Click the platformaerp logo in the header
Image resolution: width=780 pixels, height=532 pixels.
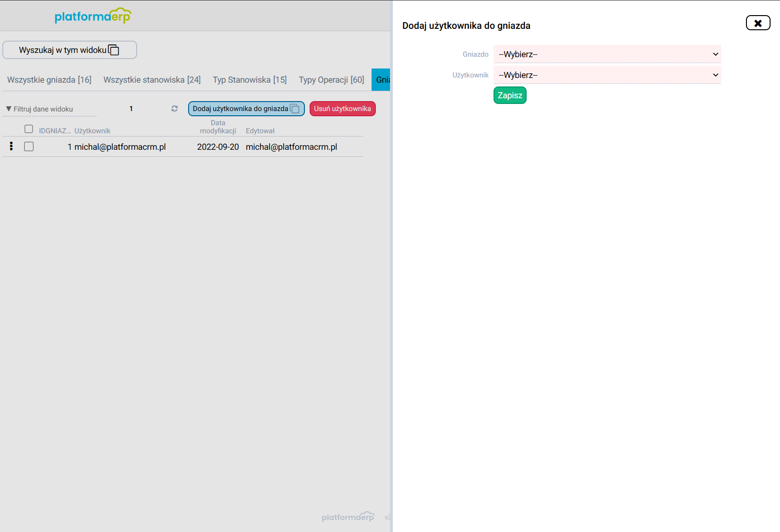pyautogui.click(x=93, y=16)
